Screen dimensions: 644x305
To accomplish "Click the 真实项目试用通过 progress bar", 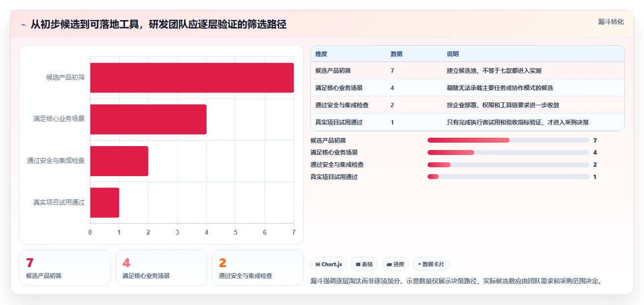I will (508, 177).
